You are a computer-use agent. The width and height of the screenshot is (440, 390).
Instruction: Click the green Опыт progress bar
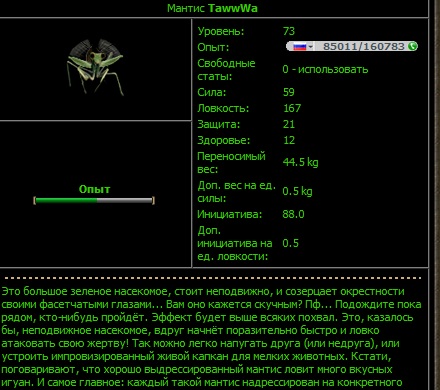[x=94, y=200]
